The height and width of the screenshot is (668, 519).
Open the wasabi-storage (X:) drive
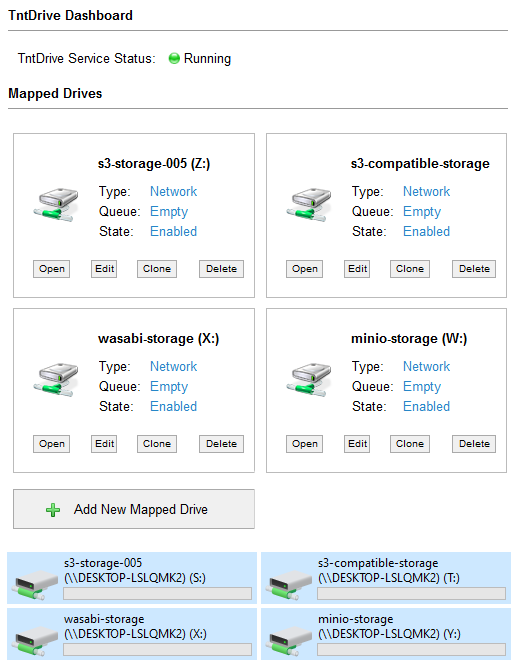[52, 444]
